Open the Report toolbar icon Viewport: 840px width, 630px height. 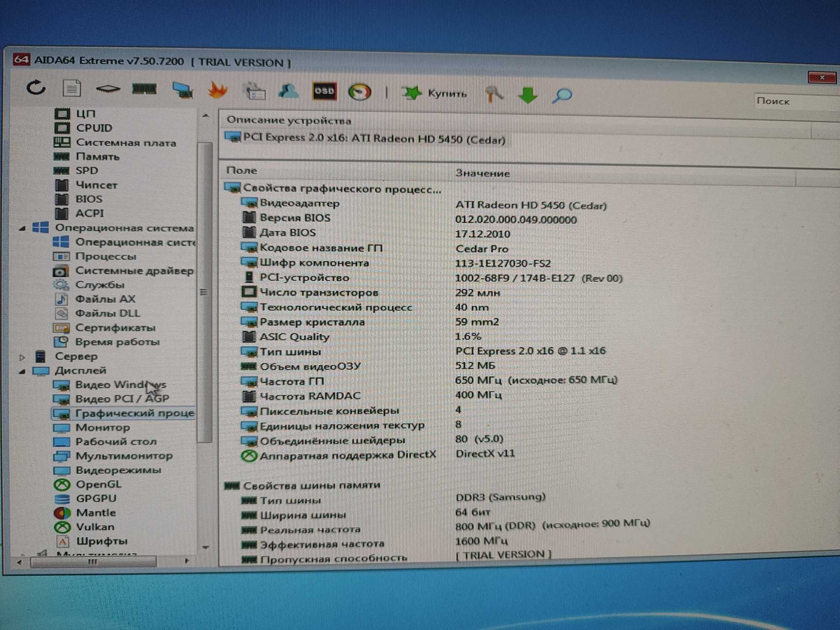[72, 88]
